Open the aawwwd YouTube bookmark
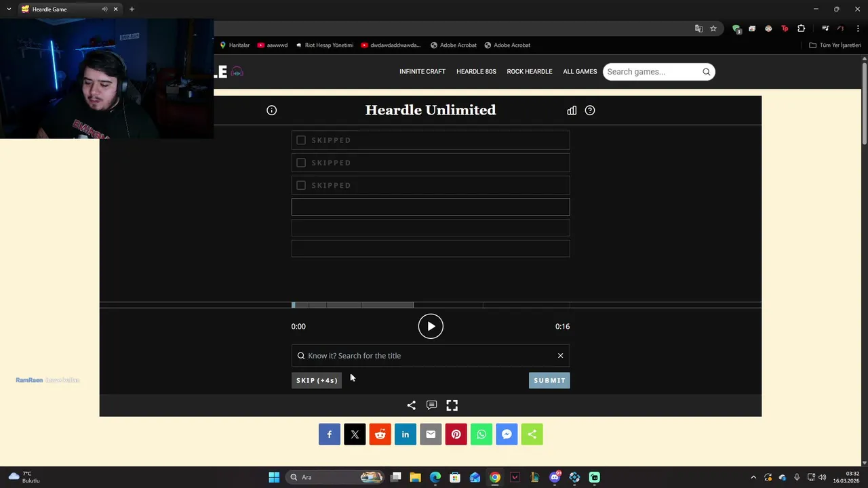Viewport: 868px width, 488px height. click(273, 45)
